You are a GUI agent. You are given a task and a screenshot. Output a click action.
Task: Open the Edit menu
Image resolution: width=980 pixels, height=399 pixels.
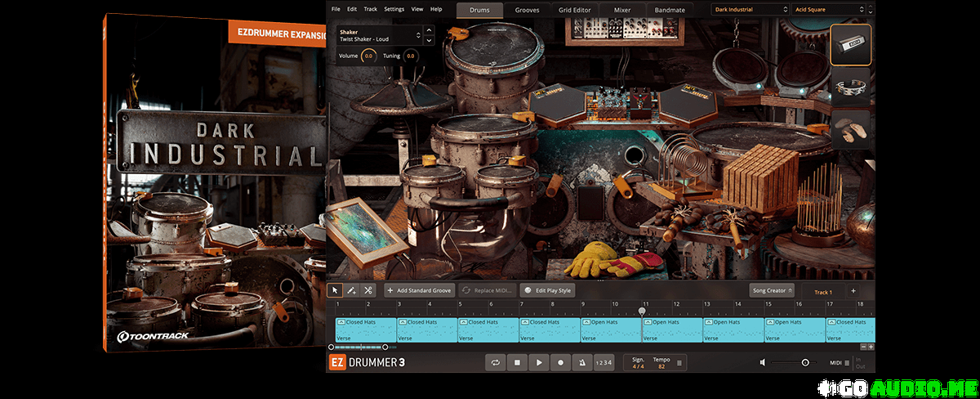click(352, 9)
